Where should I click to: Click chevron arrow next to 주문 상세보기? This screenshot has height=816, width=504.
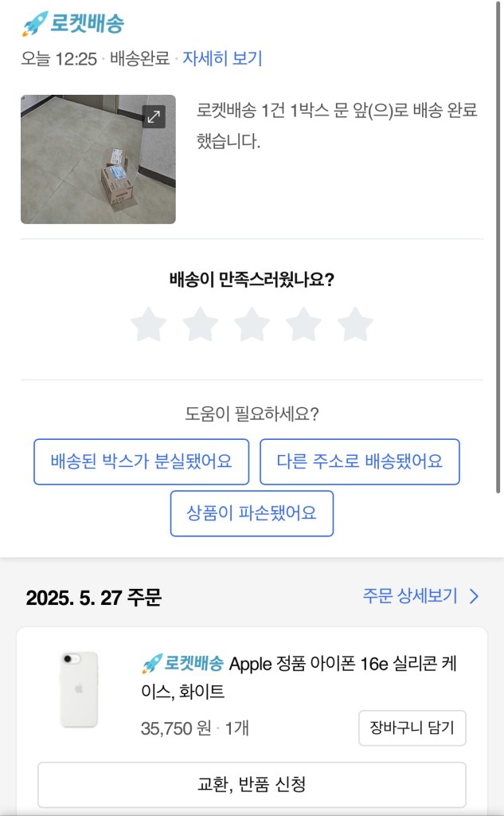[x=475, y=596]
